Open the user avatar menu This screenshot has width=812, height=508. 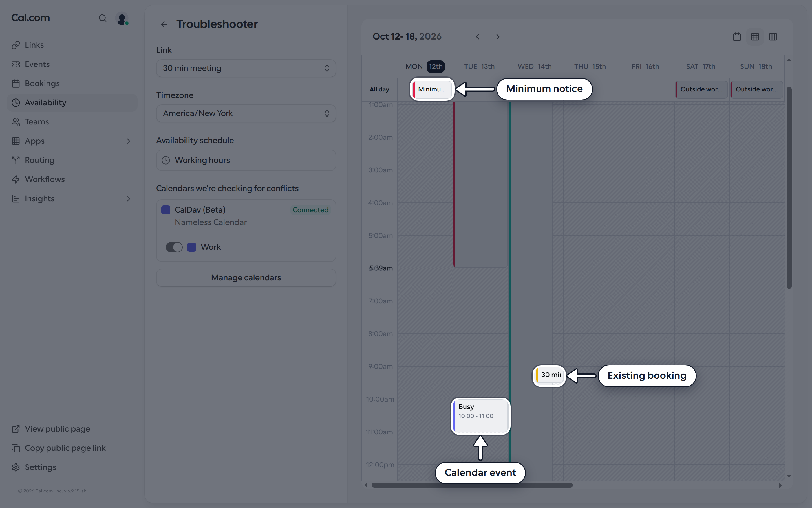(122, 18)
